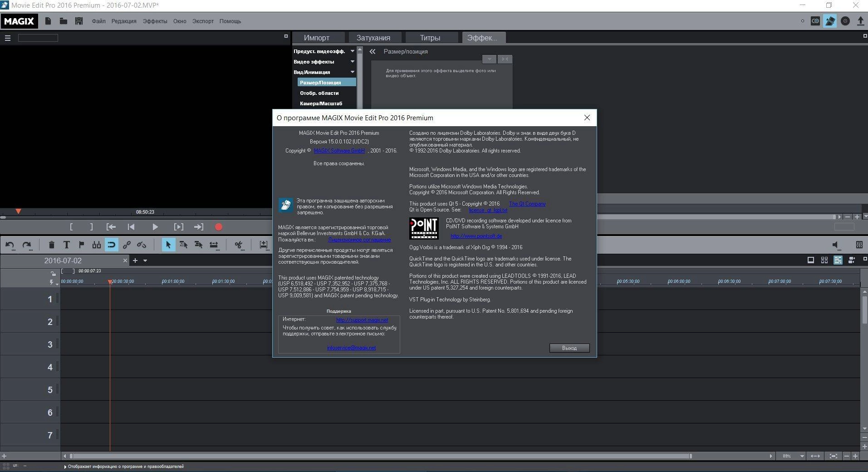Close the 2016-07-02 movie tab
Image resolution: width=868 pixels, height=472 pixels.
tap(125, 261)
